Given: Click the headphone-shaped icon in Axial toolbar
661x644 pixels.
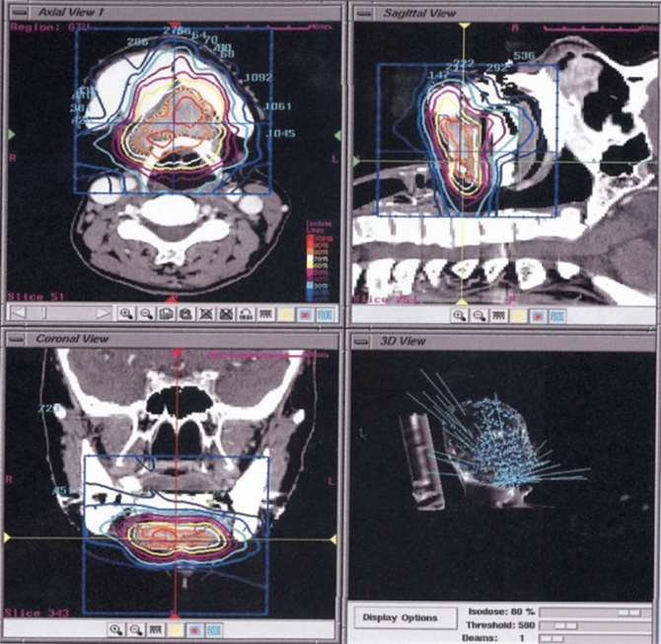Looking at the screenshot, I should (248, 313).
